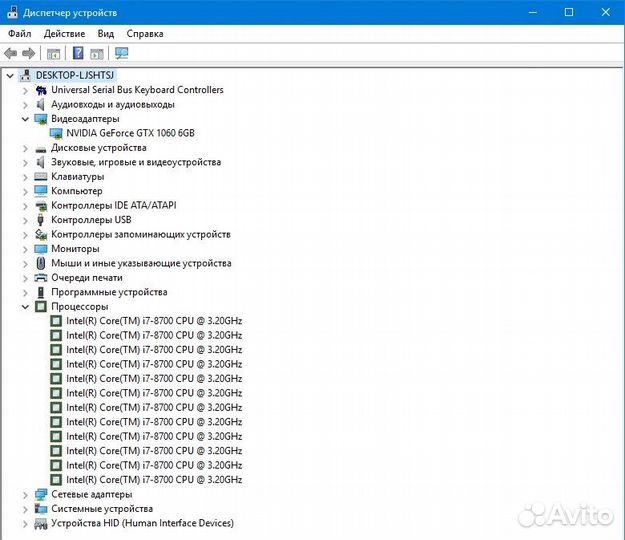Select the first Intel Core i7-8700 entry
Viewport: 625px width, 540px height.
point(154,321)
